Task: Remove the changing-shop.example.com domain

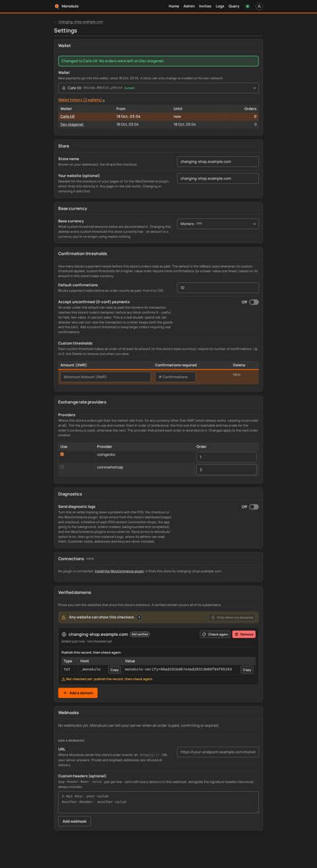Action: [244, 634]
